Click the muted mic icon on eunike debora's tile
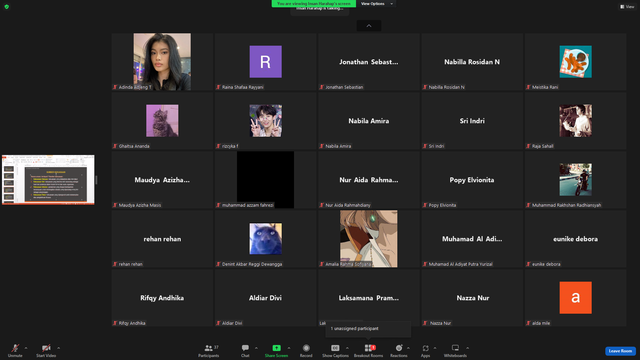The height and width of the screenshot is (360, 640). click(x=529, y=264)
